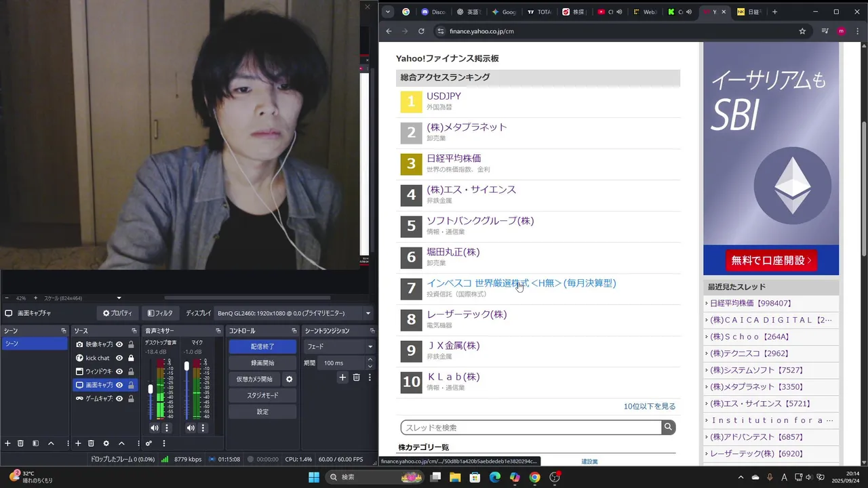Adjust the デスクトップ音声 volume slider
Screen dimensions: 868x488
tap(151, 389)
